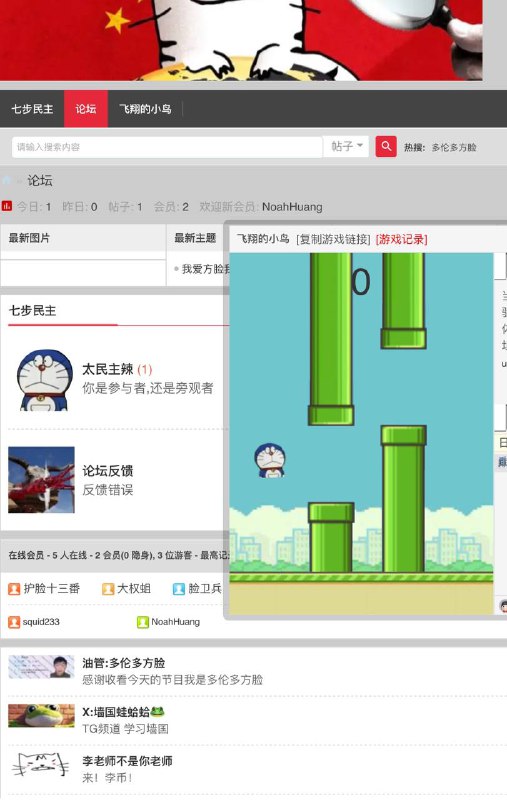Click online member 大权蛆
The image size is (507, 800).
(x=134, y=588)
